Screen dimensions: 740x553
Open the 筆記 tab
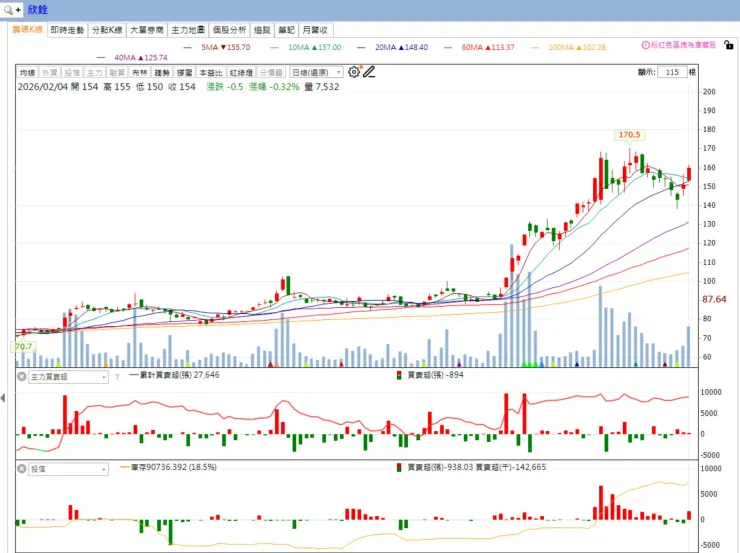tap(286, 30)
